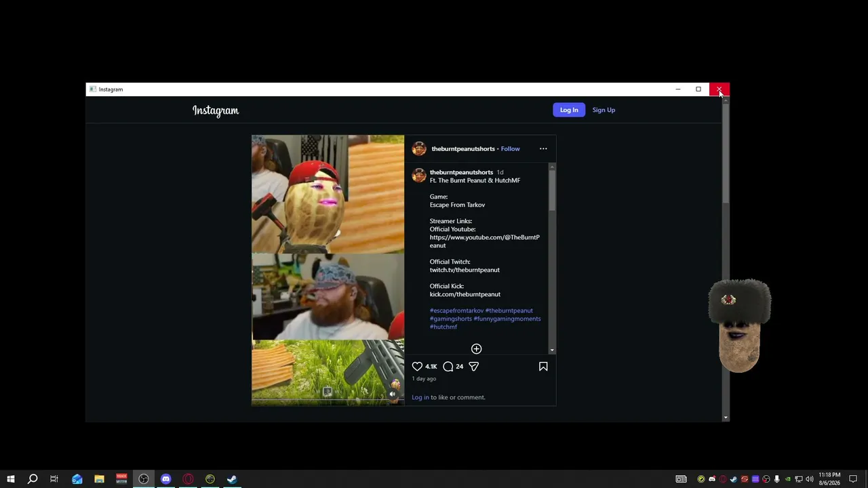Click the kick.com/theburntpeanut text
The width and height of the screenshot is (868, 488).
(465, 294)
